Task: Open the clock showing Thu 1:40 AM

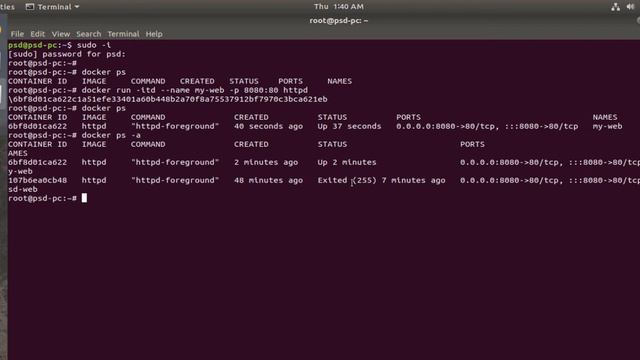Action: pyautogui.click(x=338, y=7)
